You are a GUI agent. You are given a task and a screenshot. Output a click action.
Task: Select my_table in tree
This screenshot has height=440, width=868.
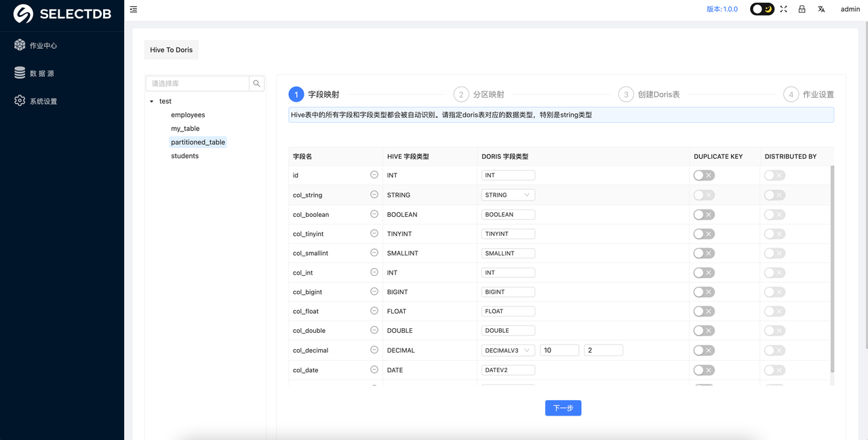click(185, 129)
